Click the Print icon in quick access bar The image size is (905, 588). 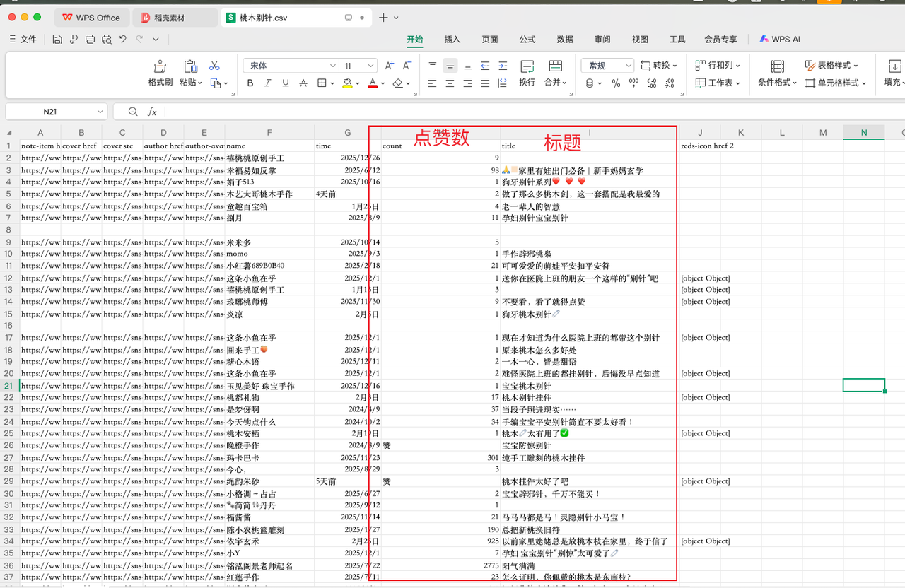(x=90, y=39)
